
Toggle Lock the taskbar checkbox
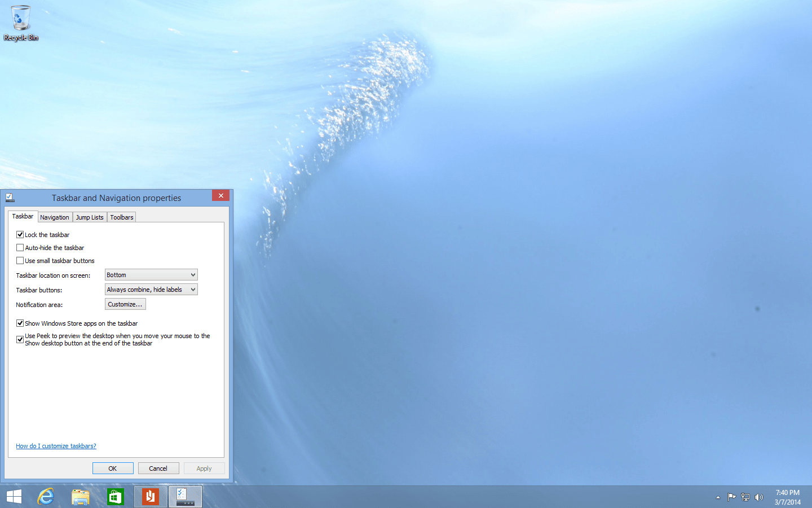(x=20, y=234)
